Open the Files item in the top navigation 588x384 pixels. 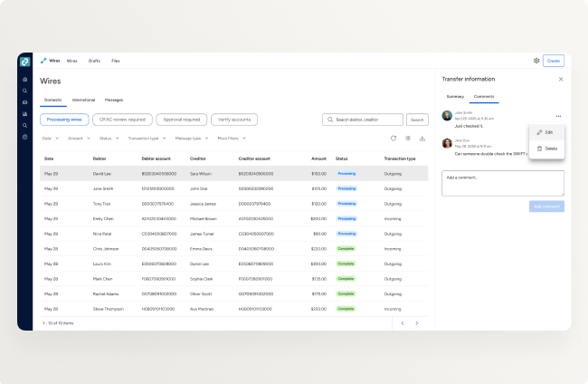(116, 61)
